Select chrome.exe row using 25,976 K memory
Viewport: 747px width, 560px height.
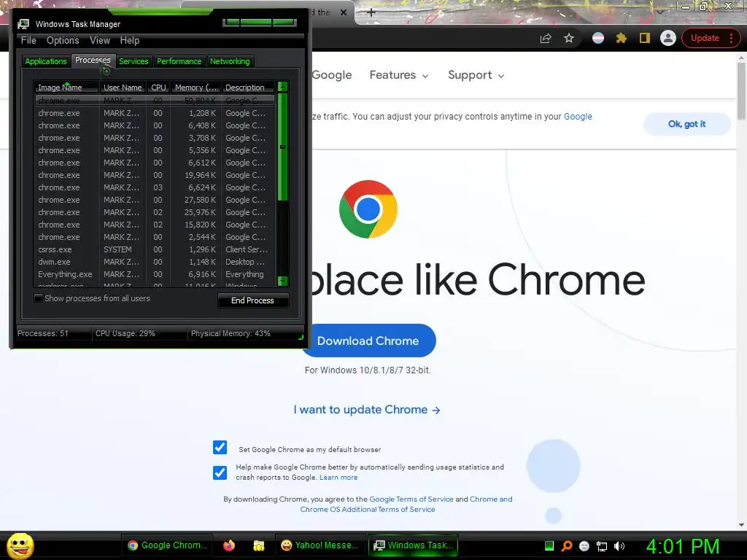coord(155,212)
